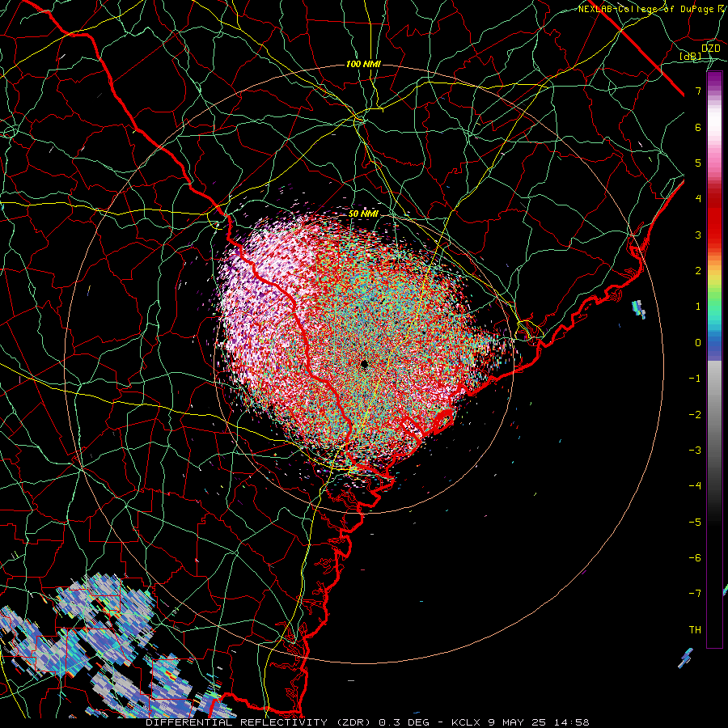Image resolution: width=728 pixels, height=728 pixels.
Task: Click the 0 value on color scale
Action: tap(698, 343)
